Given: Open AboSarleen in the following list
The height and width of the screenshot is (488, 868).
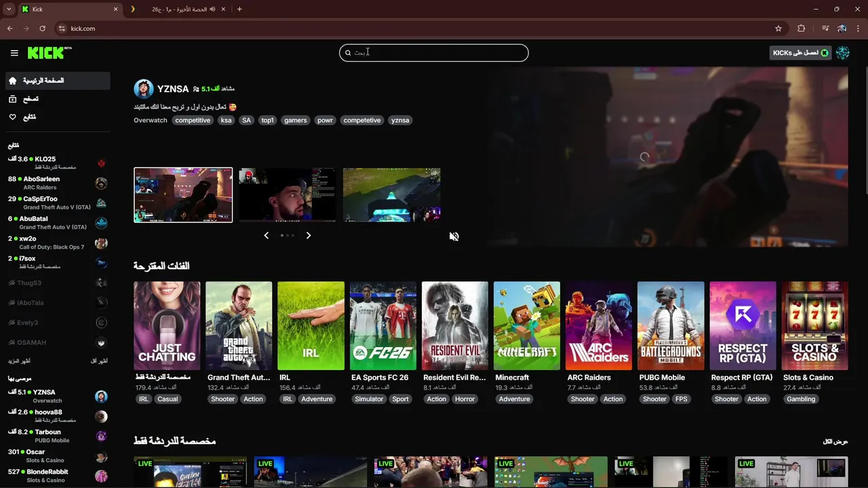Looking at the screenshot, I should (58, 183).
